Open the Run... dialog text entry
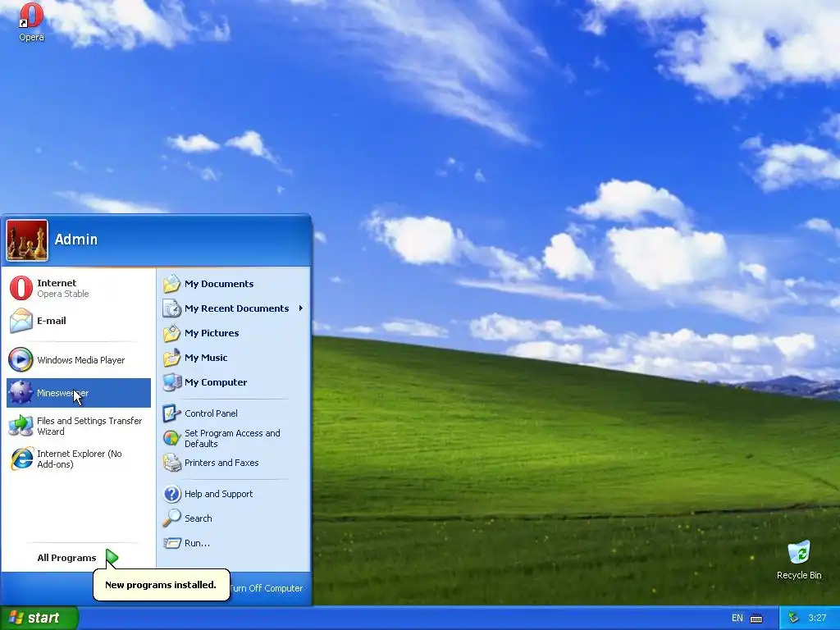Screen dimensions: 840x630 tap(197, 543)
